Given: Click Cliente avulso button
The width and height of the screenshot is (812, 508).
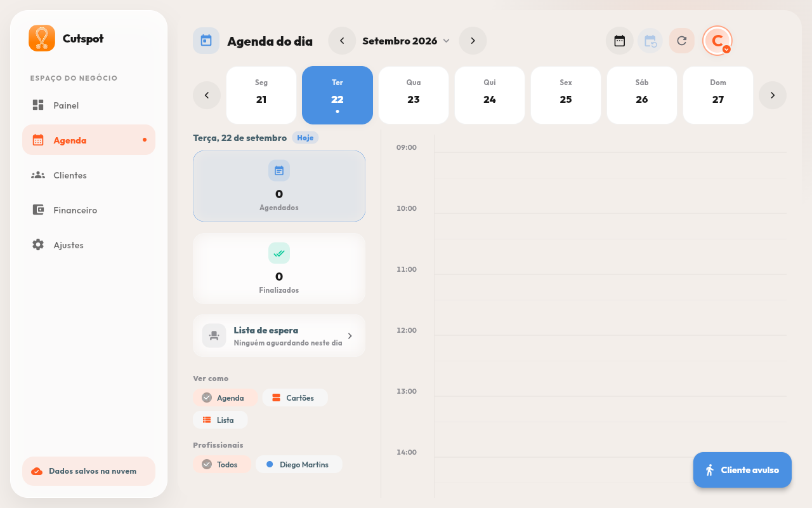Looking at the screenshot, I should pyautogui.click(x=742, y=470).
